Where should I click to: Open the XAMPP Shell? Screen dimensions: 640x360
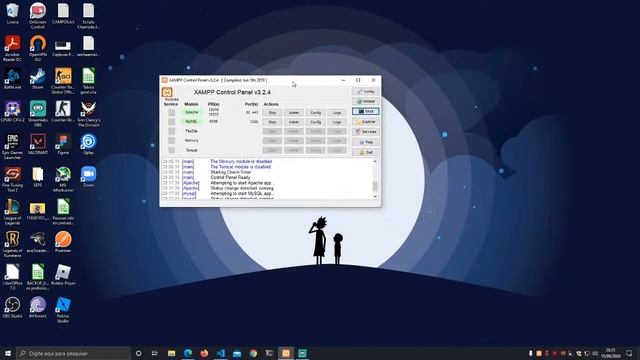click(x=366, y=111)
